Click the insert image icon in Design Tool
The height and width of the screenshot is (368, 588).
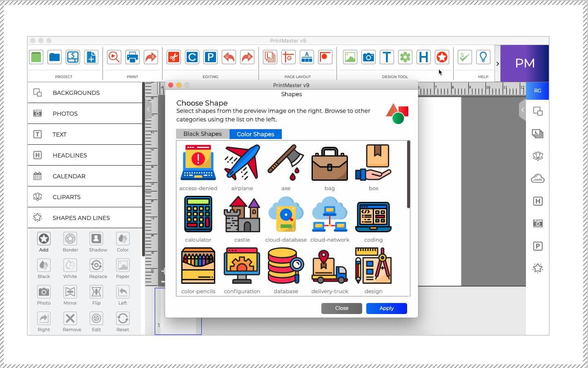350,57
